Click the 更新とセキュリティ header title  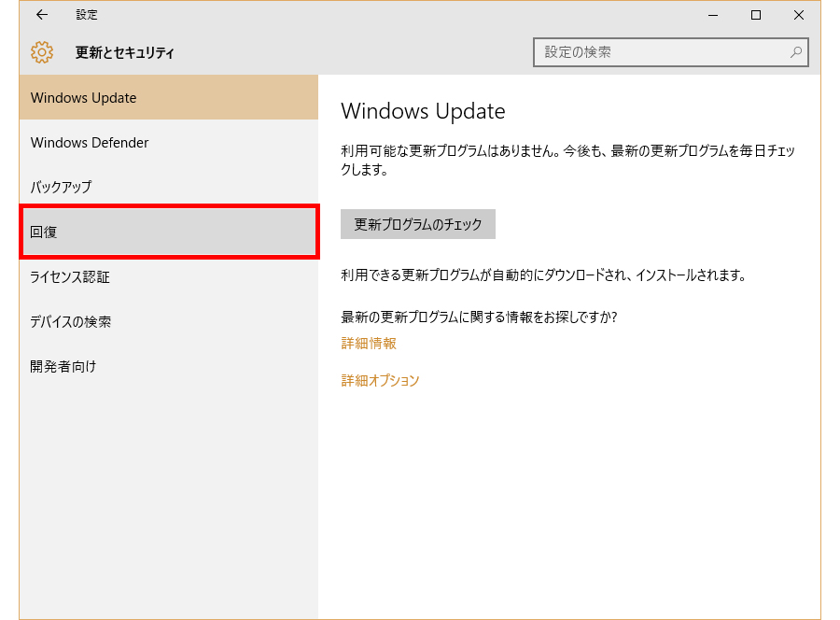pyautogui.click(x=125, y=52)
